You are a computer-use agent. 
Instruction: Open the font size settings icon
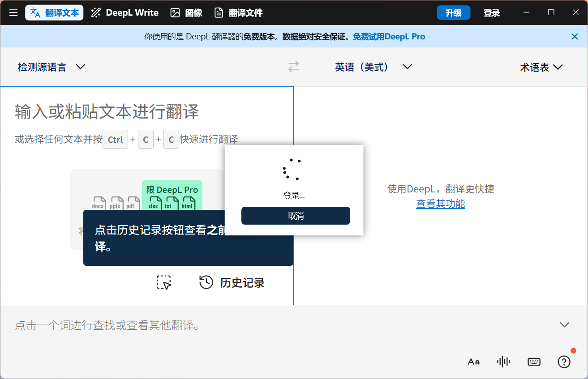click(x=474, y=362)
